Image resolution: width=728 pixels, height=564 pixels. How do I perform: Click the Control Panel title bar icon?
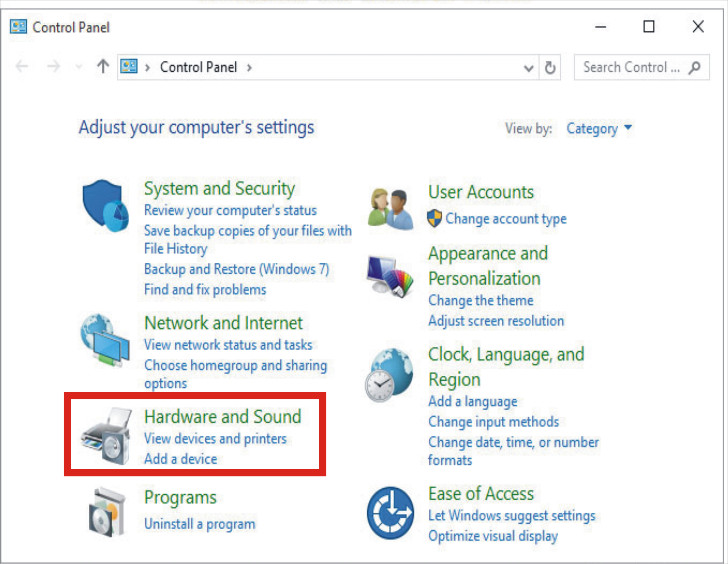(18, 27)
